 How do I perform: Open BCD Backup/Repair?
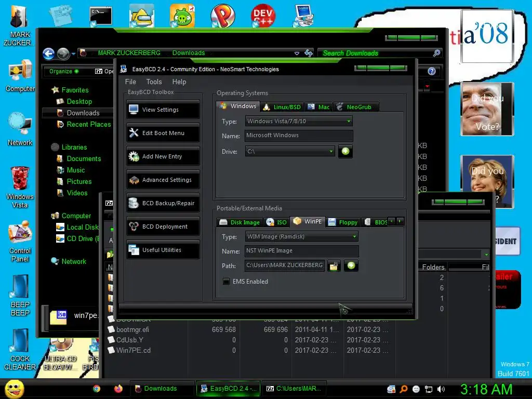pos(163,203)
